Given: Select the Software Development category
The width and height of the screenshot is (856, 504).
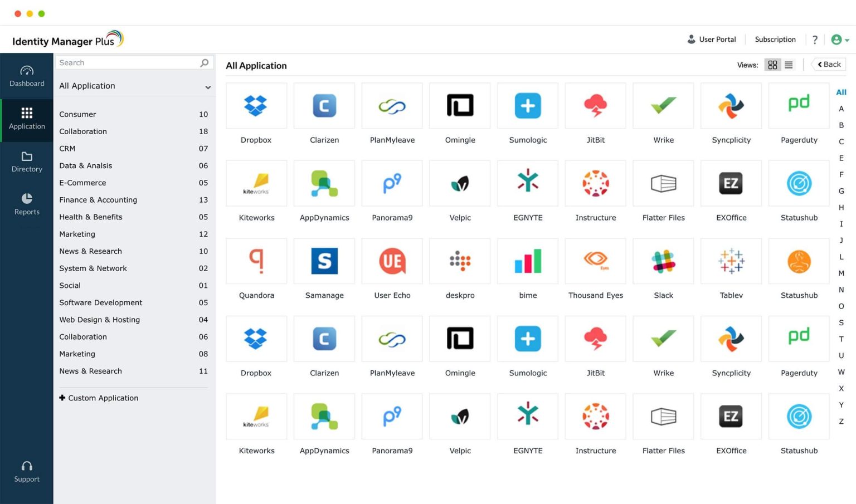Looking at the screenshot, I should pyautogui.click(x=101, y=302).
